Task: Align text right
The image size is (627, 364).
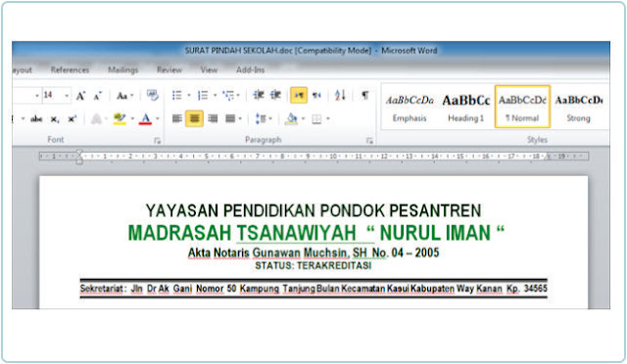Action: 213,118
